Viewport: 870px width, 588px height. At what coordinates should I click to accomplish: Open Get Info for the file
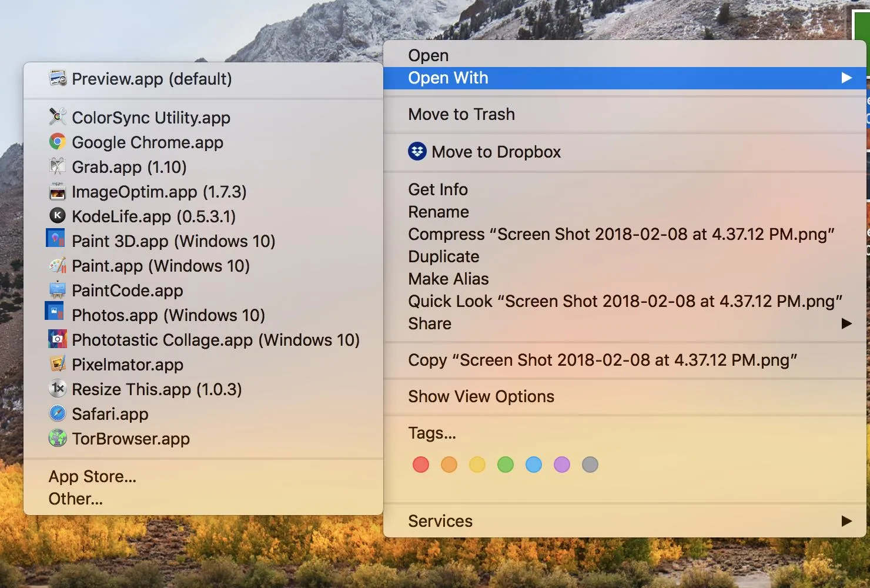625,189
